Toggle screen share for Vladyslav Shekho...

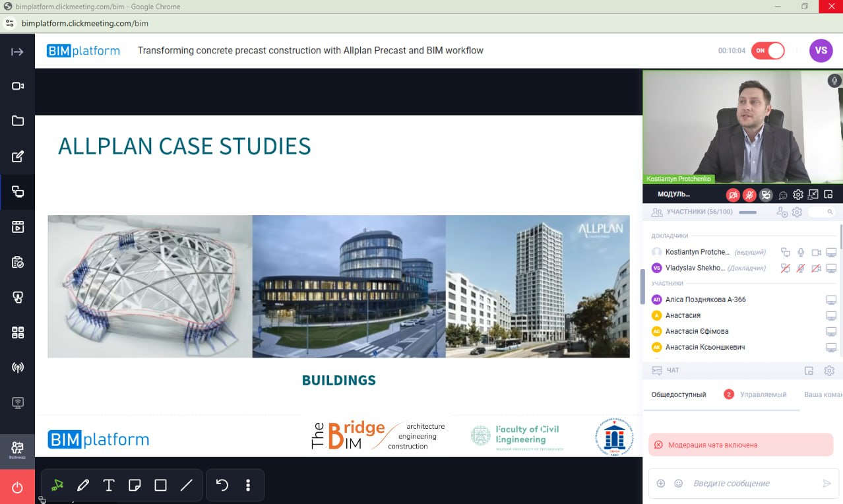click(785, 268)
